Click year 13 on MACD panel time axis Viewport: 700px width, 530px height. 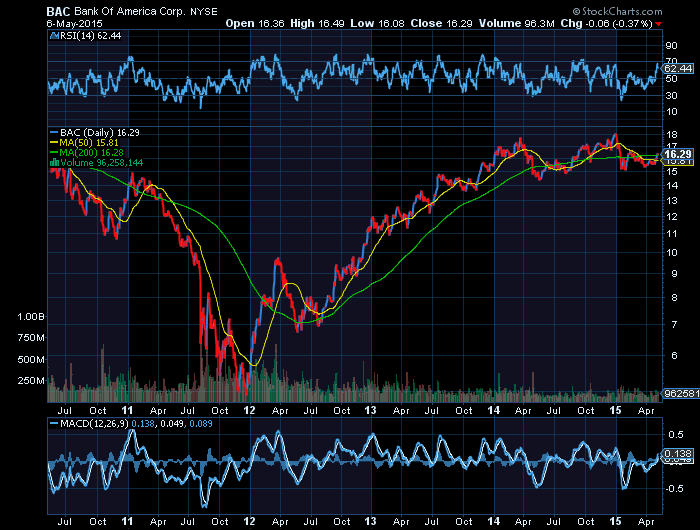pyautogui.click(x=371, y=521)
